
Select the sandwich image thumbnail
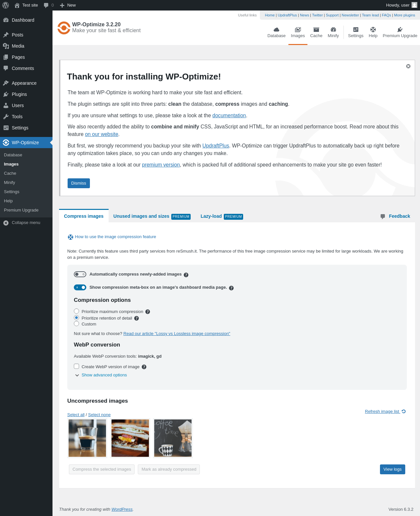[x=130, y=438]
